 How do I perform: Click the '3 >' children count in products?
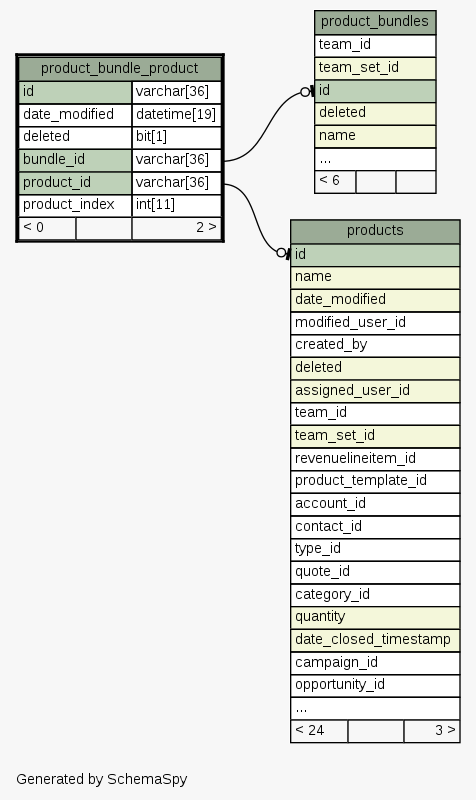[432, 731]
